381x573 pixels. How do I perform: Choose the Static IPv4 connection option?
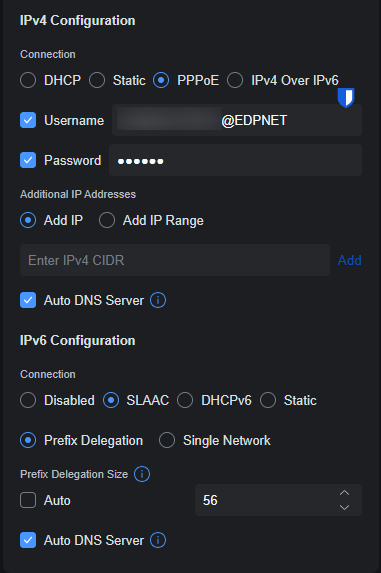(97, 80)
